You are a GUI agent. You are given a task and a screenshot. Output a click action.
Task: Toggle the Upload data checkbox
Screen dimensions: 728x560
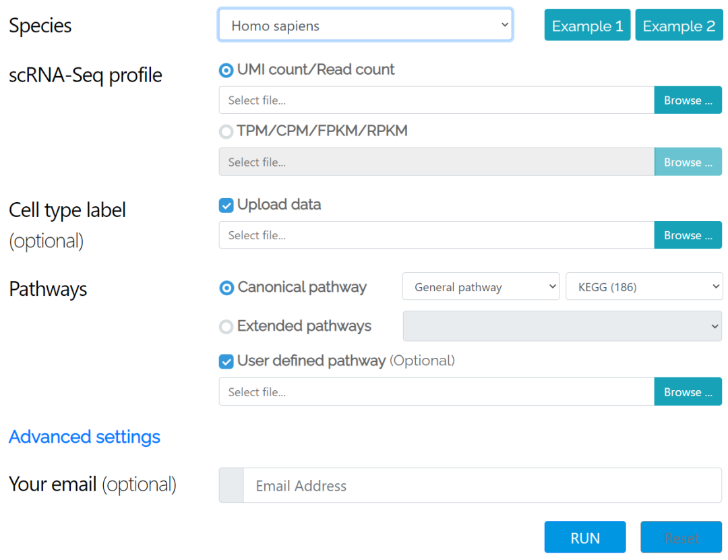click(226, 206)
